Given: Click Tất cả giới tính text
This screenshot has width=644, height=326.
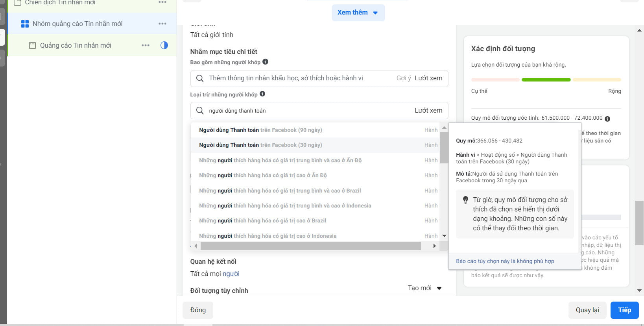Looking at the screenshot, I should tap(212, 35).
